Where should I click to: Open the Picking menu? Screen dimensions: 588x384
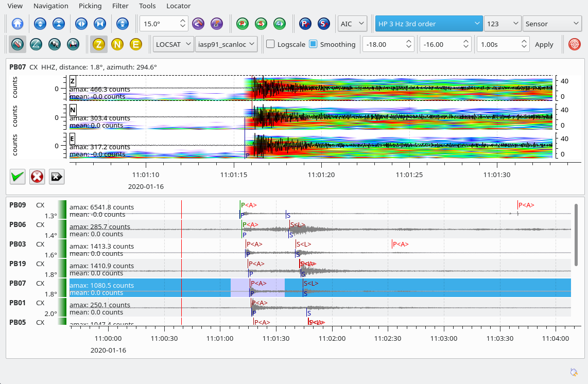pos(90,6)
